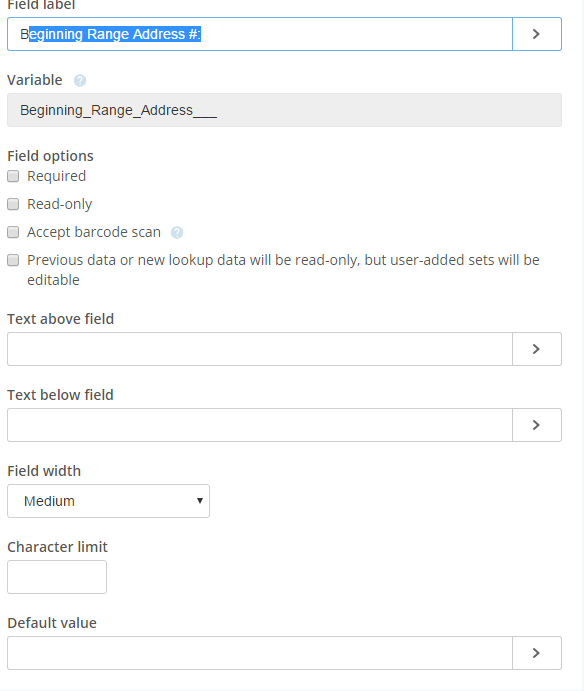
Task: Tick the previous data read-only checkbox
Action: click(x=13, y=260)
